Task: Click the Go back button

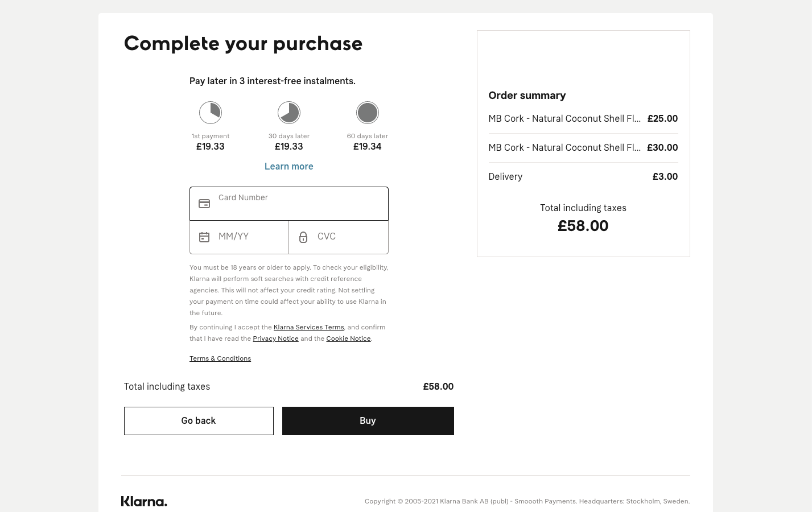Action: pyautogui.click(x=199, y=421)
